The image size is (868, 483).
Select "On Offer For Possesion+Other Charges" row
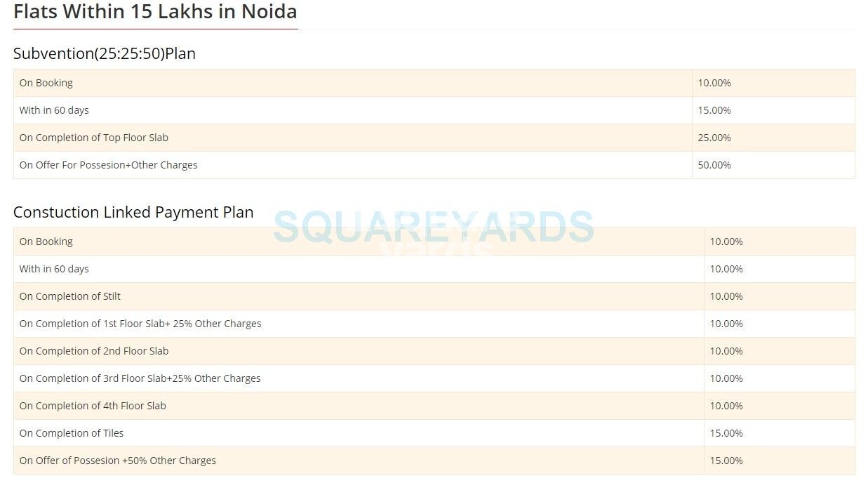(109, 165)
